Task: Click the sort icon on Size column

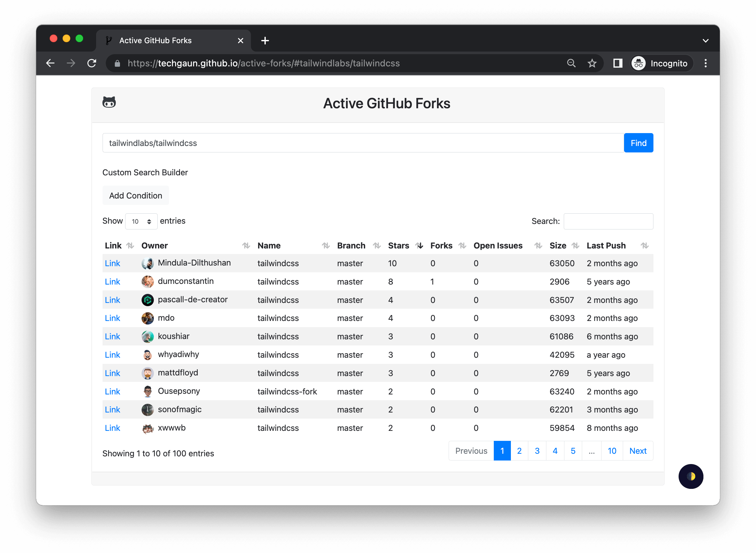Action: [x=576, y=245]
